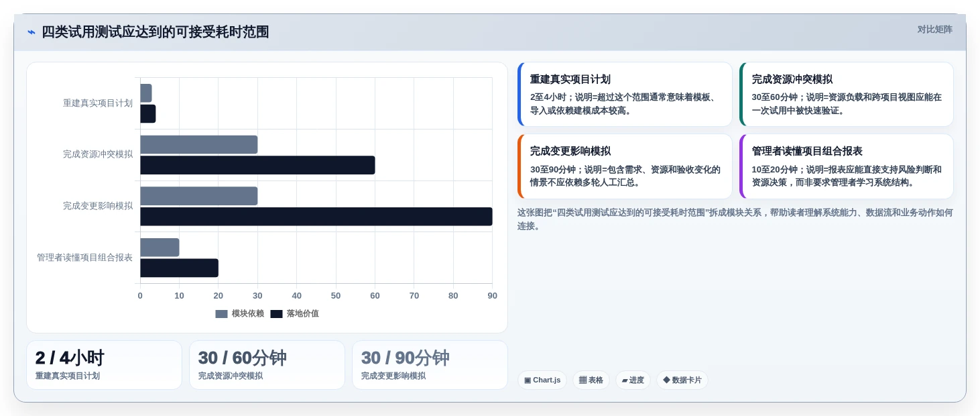
Task: Click the 完成资源冲突模拟 chart axis label
Action: [98, 154]
